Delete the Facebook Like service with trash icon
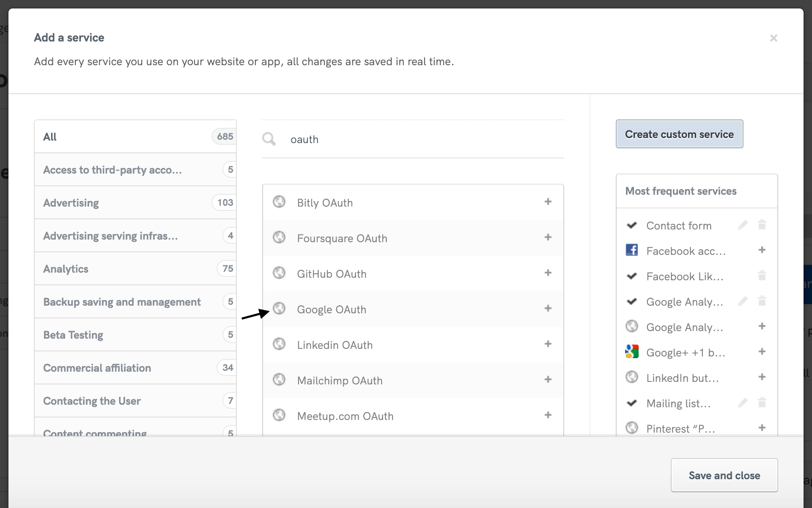The image size is (812, 508). click(762, 276)
